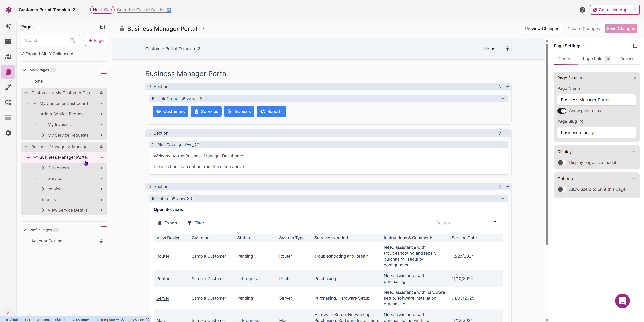Image resolution: width=644 pixels, height=322 pixels.
Task: Enable Allow users to print this page
Action: click(x=562, y=189)
